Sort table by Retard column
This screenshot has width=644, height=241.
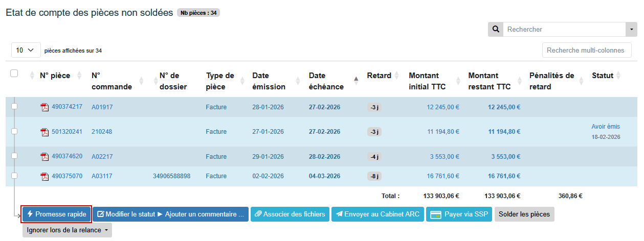coord(395,76)
